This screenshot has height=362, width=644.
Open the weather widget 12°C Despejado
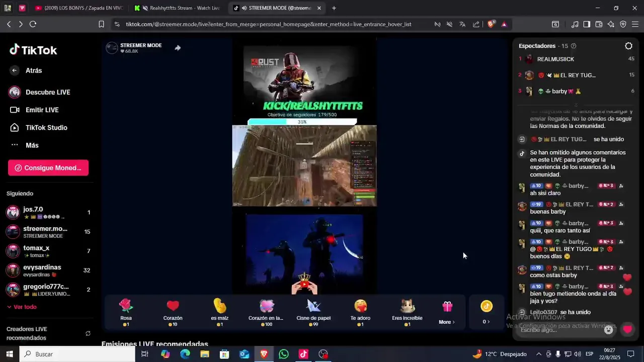[x=500, y=354]
